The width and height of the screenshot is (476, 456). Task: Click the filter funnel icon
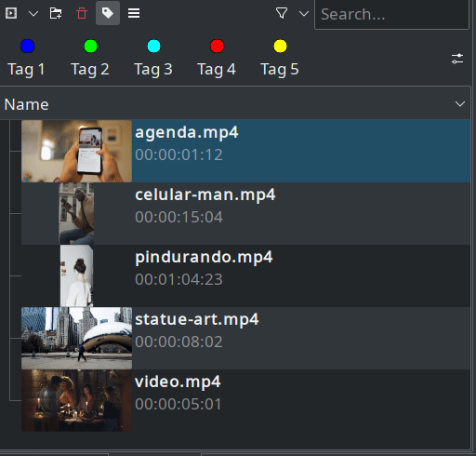[282, 13]
